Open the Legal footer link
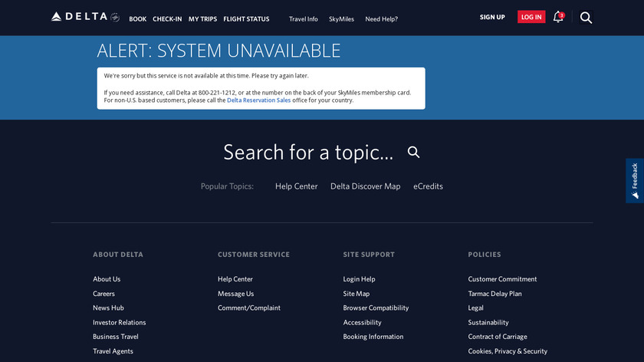 pos(475,308)
